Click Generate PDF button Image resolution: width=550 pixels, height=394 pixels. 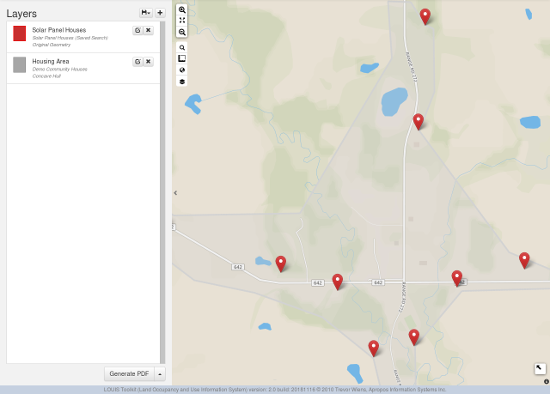(x=129, y=374)
